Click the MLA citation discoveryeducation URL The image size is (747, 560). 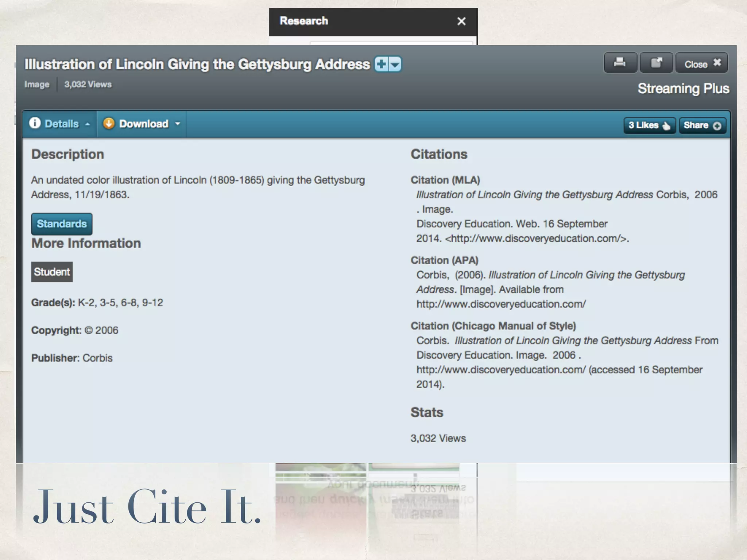[x=537, y=238]
